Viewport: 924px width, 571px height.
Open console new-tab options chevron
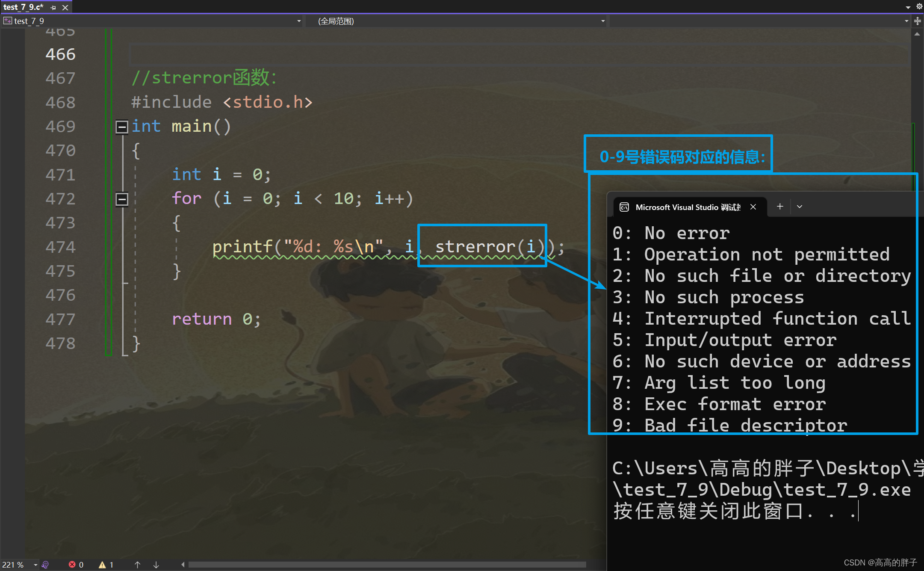[800, 207]
